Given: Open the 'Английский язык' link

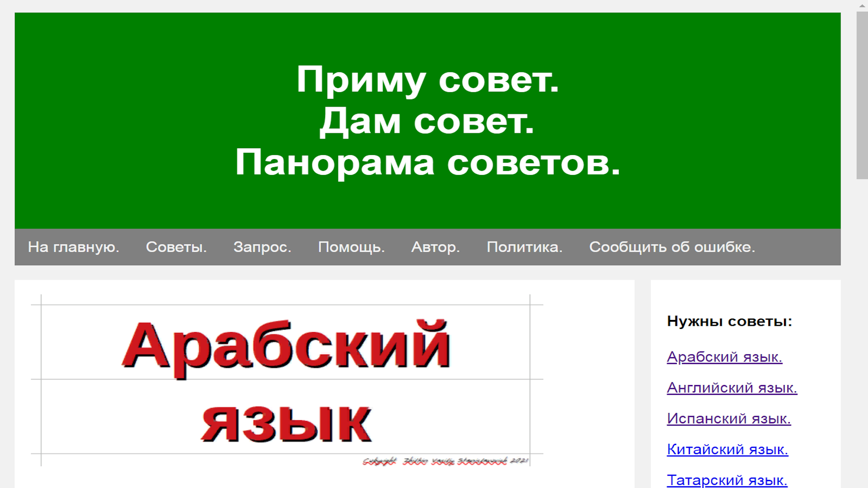Looking at the screenshot, I should (x=731, y=388).
